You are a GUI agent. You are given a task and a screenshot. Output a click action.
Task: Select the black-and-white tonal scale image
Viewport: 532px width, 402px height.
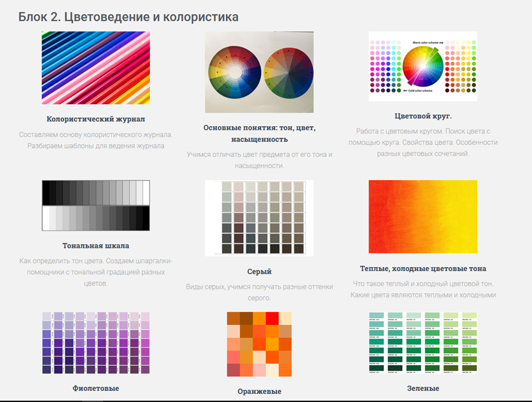pos(96,206)
